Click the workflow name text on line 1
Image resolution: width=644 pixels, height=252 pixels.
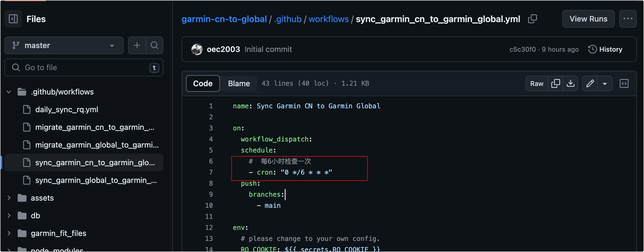[318, 106]
